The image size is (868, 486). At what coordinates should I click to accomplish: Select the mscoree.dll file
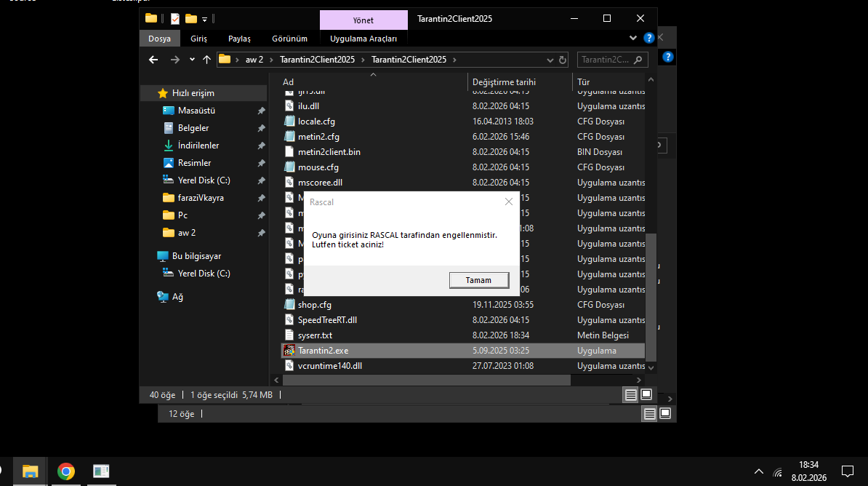click(320, 183)
